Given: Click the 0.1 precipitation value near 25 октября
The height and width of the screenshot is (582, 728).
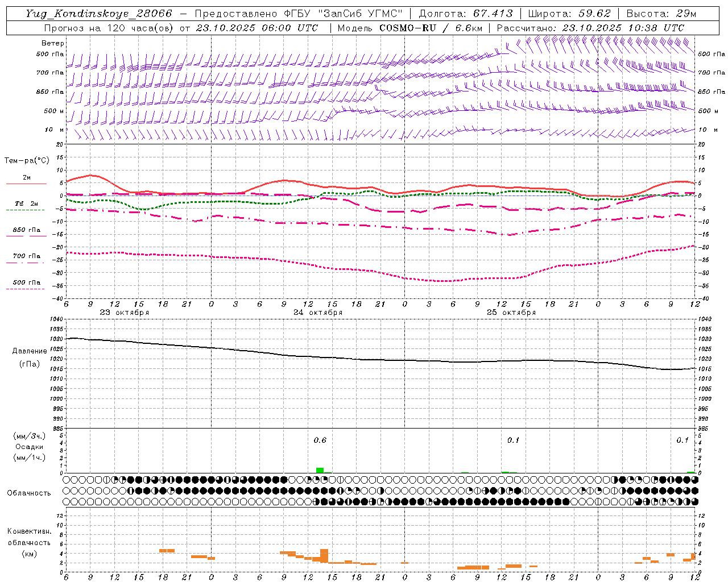Looking at the screenshot, I should tap(514, 440).
